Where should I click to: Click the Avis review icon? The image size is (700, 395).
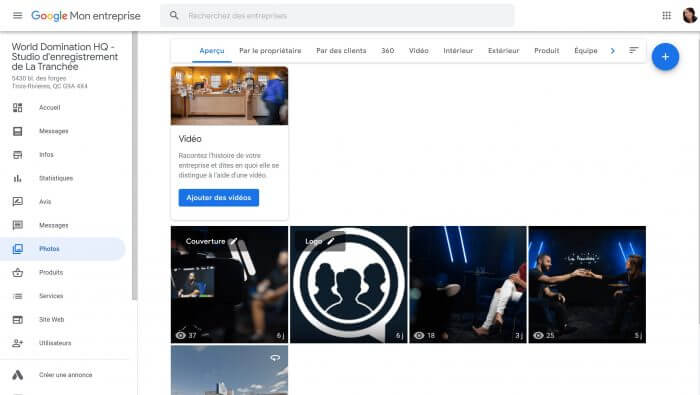click(17, 202)
